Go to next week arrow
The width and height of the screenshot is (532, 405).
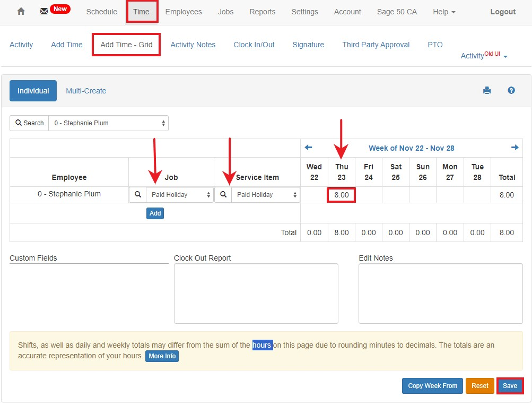(x=514, y=148)
